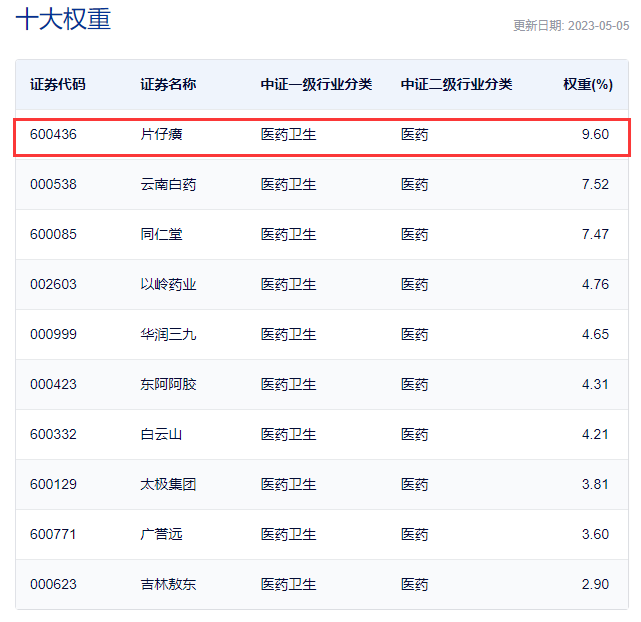This screenshot has width=641, height=622.
Task: Click weight value 7.47
Action: click(595, 234)
